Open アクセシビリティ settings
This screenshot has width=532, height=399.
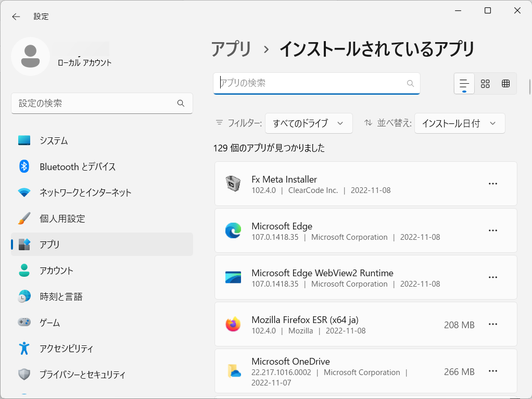pyautogui.click(x=102, y=348)
